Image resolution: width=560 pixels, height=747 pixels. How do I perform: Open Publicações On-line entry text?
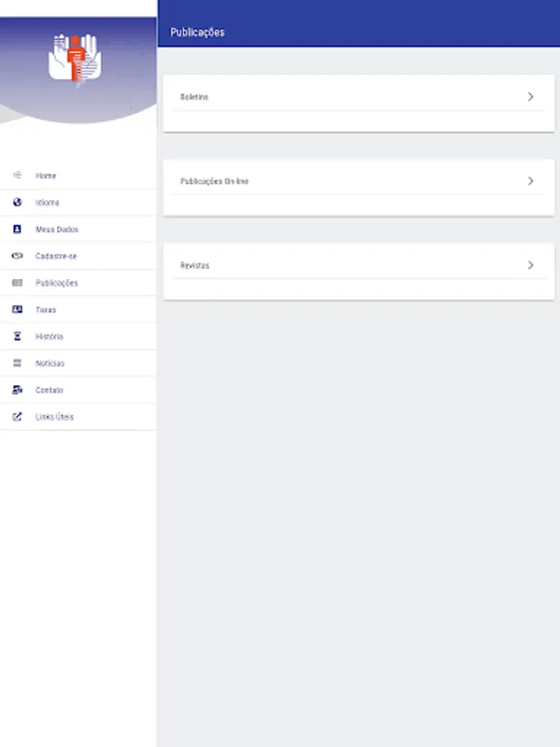214,181
